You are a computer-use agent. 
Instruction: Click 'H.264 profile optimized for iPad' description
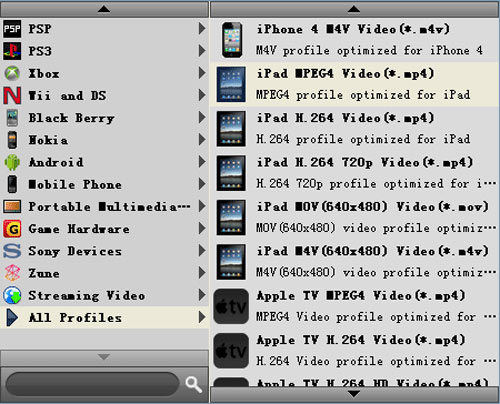click(363, 139)
